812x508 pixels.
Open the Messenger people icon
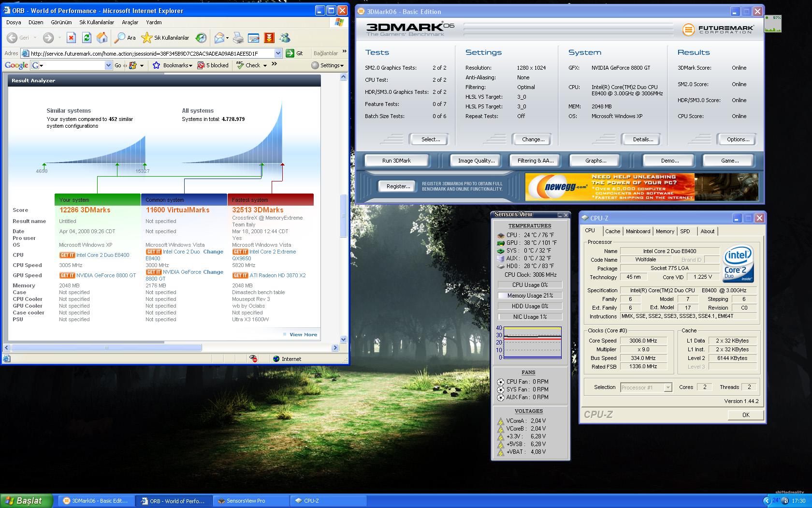[x=285, y=38]
